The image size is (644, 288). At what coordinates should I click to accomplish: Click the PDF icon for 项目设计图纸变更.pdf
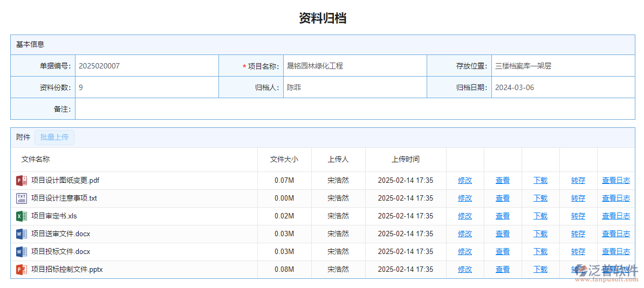click(21, 181)
